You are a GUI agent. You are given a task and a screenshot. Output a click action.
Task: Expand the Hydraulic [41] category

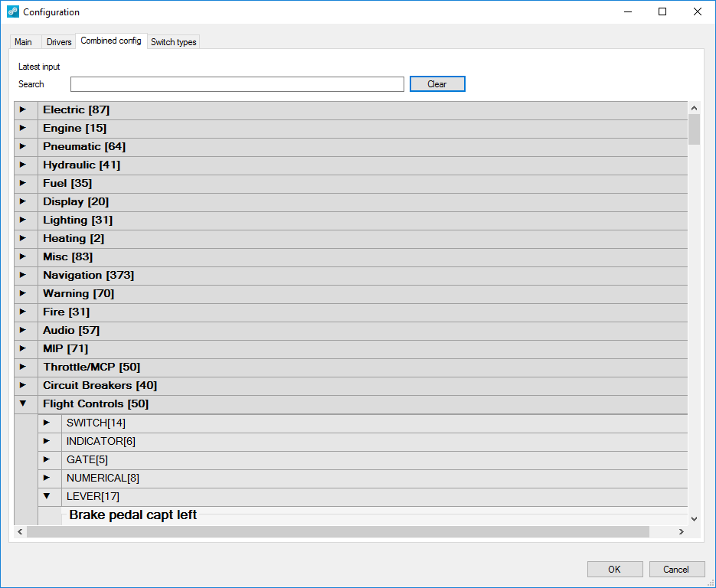tap(23, 165)
